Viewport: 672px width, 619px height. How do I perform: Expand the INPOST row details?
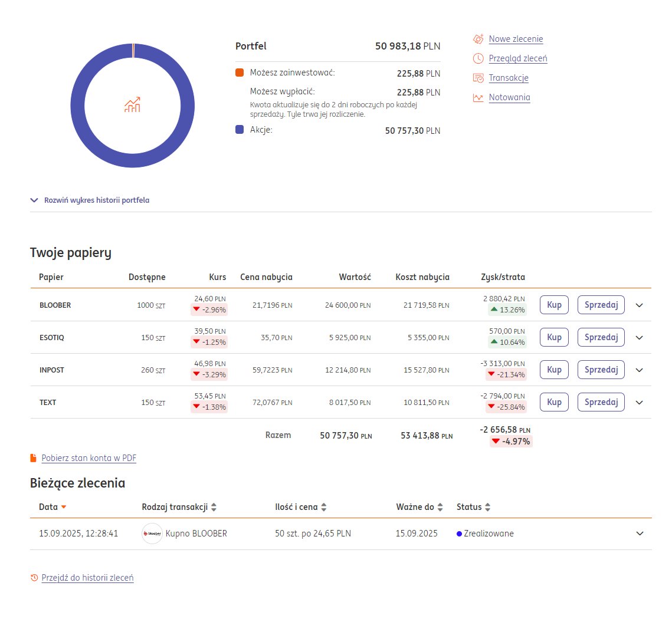tap(640, 370)
